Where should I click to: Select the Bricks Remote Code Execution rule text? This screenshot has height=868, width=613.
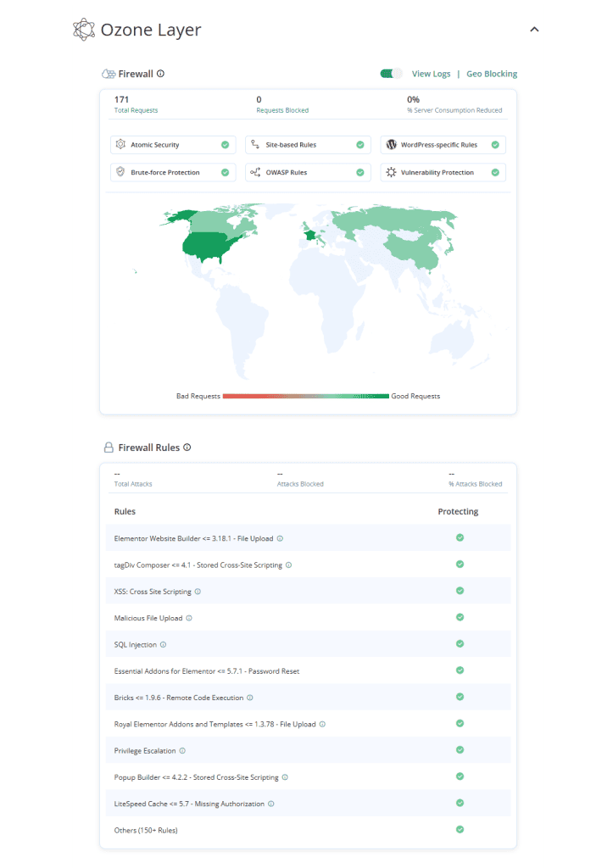(x=178, y=698)
